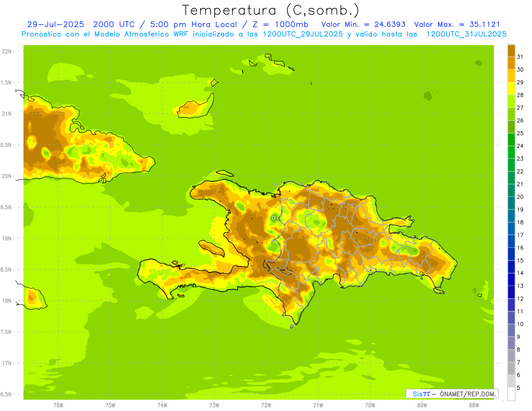Select the "1200UTC_29JUL2025" initialization time
This screenshot has width=532, height=411.
click(303, 34)
